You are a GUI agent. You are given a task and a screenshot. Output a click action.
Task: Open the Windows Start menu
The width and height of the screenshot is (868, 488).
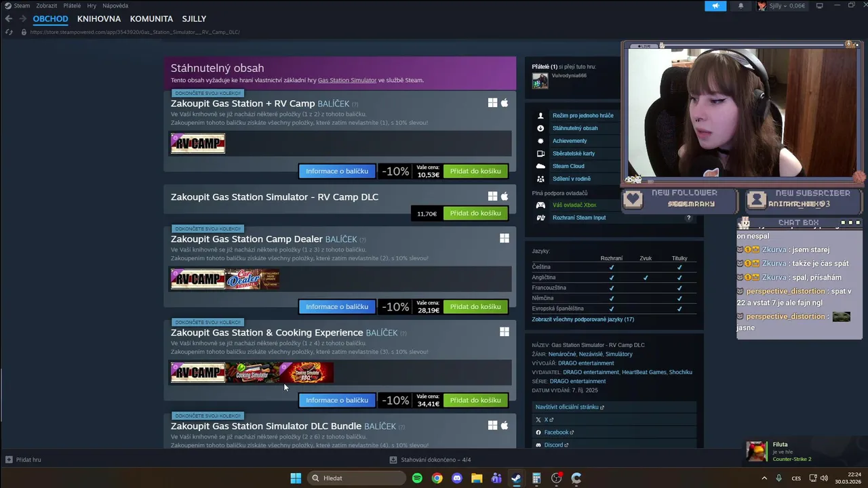coord(296,479)
